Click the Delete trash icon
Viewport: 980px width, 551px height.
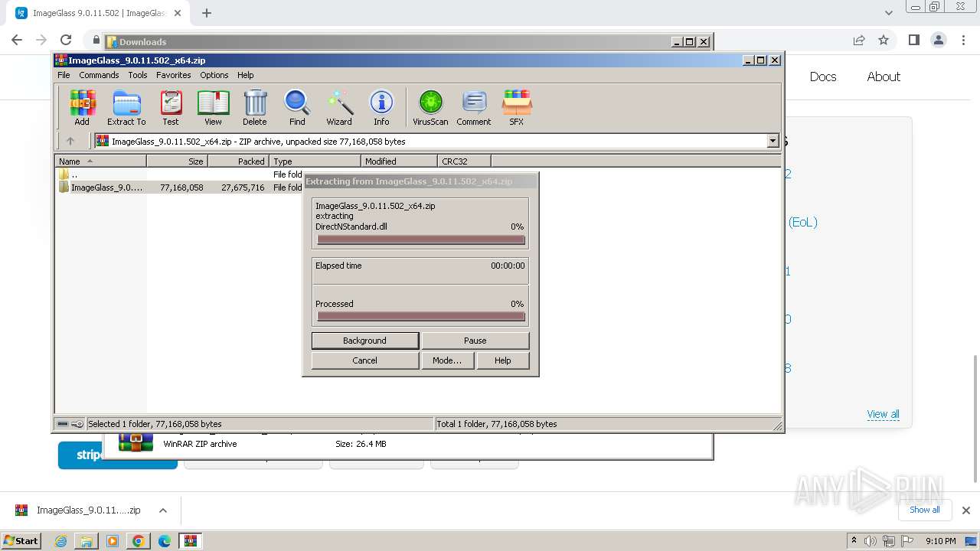[255, 107]
